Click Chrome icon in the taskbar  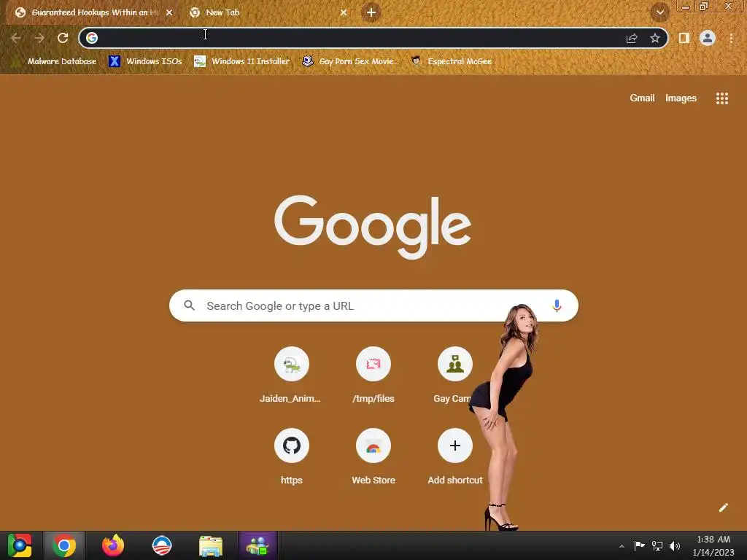pos(64,545)
